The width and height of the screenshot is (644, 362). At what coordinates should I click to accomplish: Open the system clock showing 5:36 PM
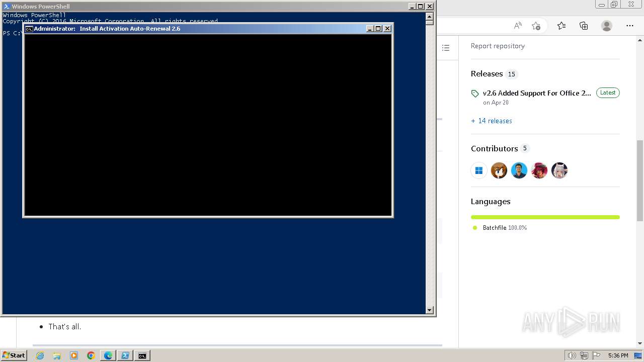(x=618, y=355)
